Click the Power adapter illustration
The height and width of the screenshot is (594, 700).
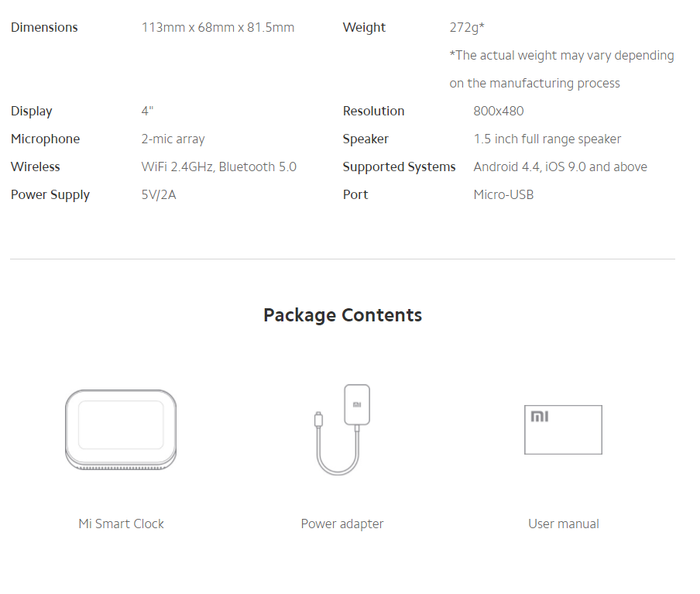[343, 429]
